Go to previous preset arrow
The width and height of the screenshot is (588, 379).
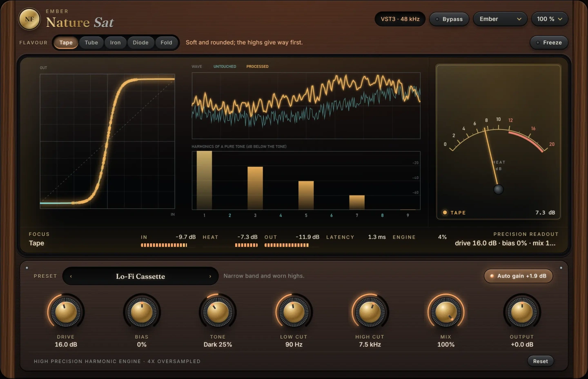71,276
